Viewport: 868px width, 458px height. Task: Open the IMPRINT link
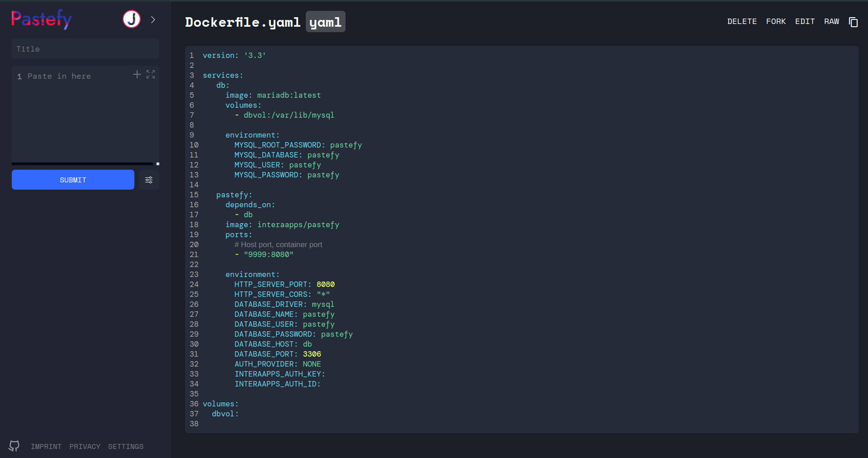point(46,447)
